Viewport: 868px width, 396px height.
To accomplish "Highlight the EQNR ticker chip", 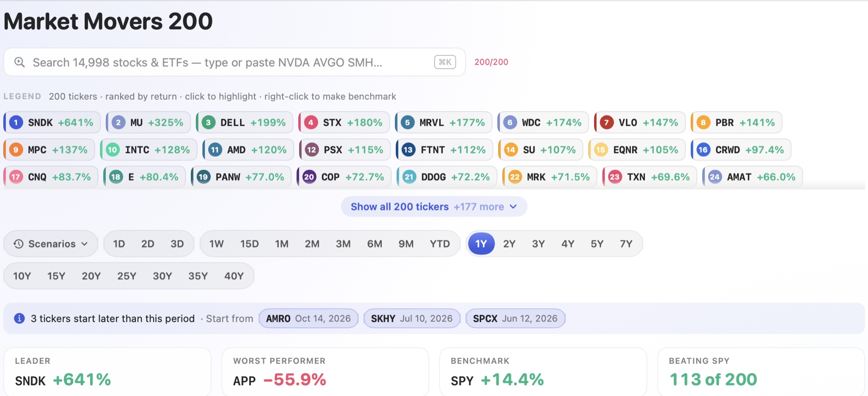I will point(637,150).
